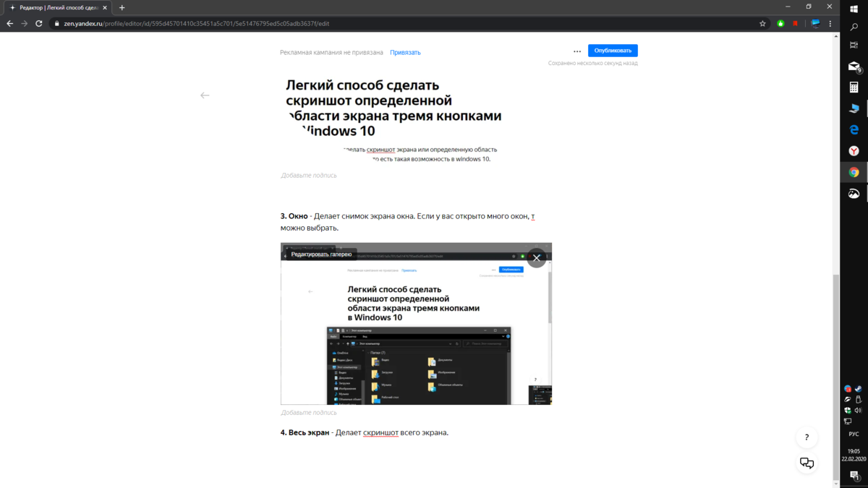Click Редактировать галерею on the image
This screenshot has width=868, height=488.
tap(321, 254)
